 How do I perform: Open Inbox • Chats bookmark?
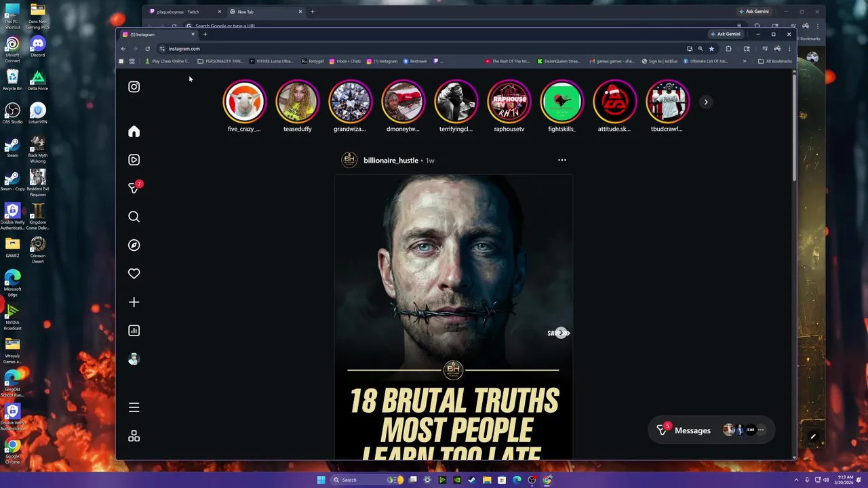(x=345, y=61)
